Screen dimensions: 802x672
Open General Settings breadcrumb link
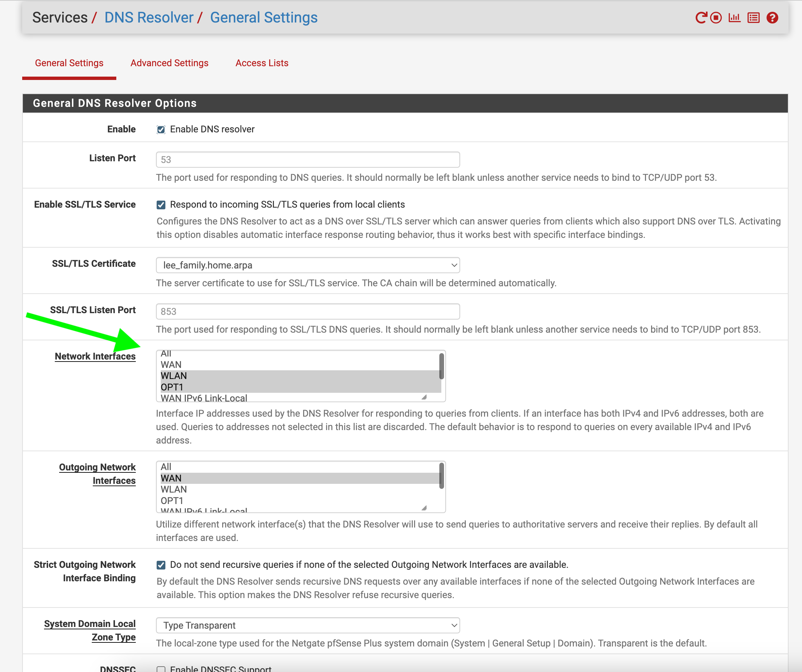click(x=264, y=17)
